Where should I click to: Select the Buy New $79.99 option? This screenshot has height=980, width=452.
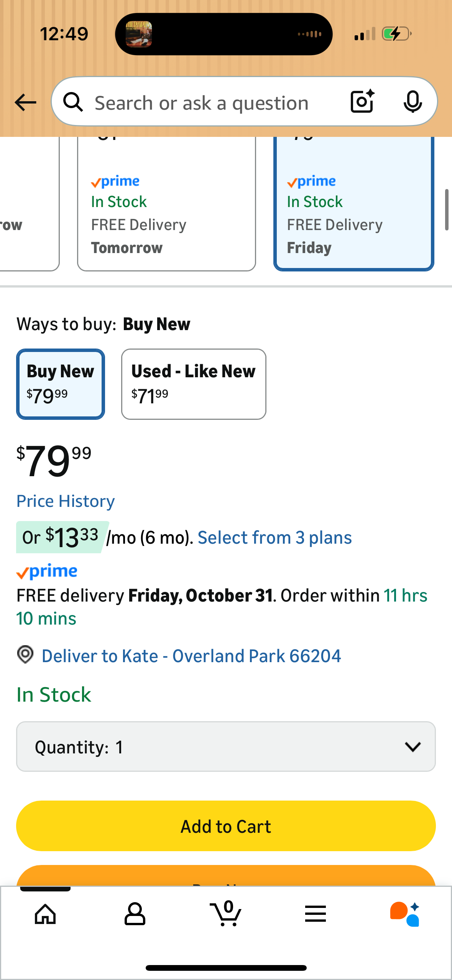[x=61, y=384]
